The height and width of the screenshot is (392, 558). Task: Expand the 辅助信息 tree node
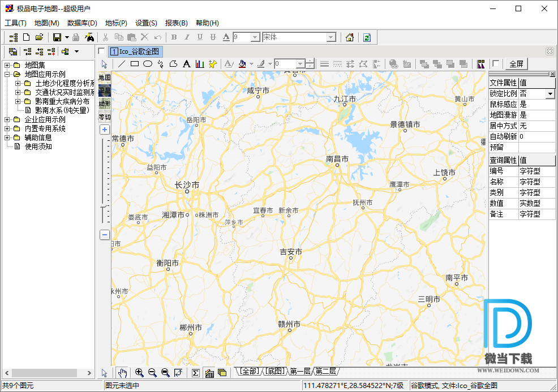tap(7, 137)
